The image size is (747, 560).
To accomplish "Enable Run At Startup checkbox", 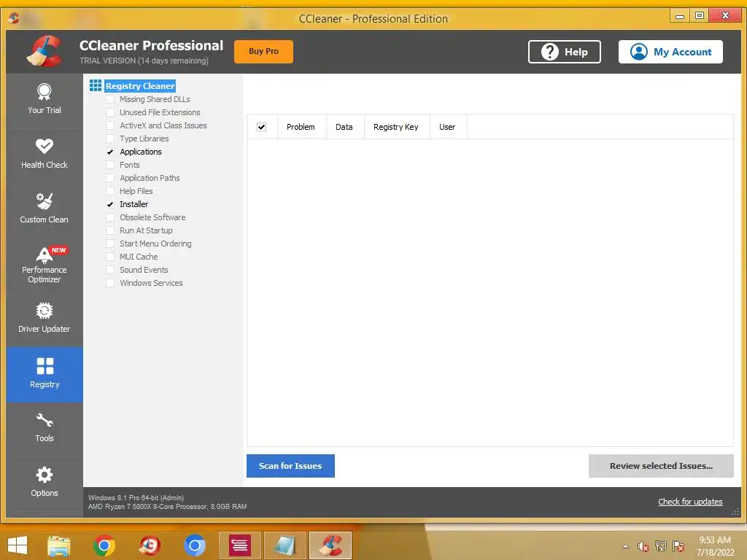I will [110, 230].
